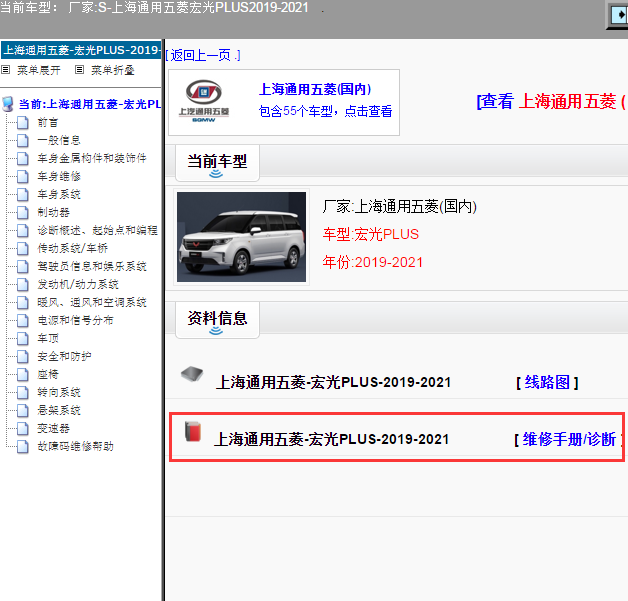Click 包含55个车型，点击查看 link

325,111
